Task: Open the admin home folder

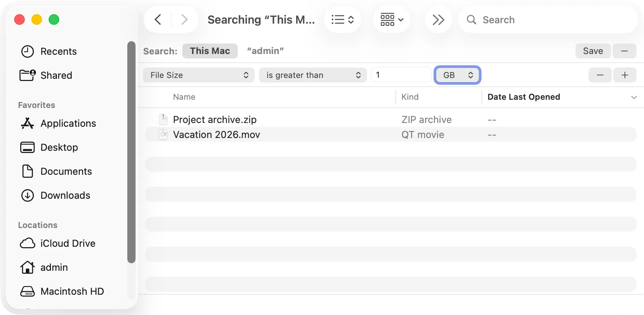Action: click(x=54, y=267)
